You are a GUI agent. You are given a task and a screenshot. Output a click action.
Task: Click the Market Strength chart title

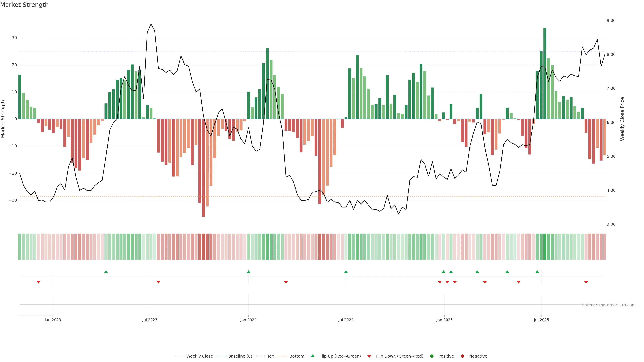coord(24,5)
